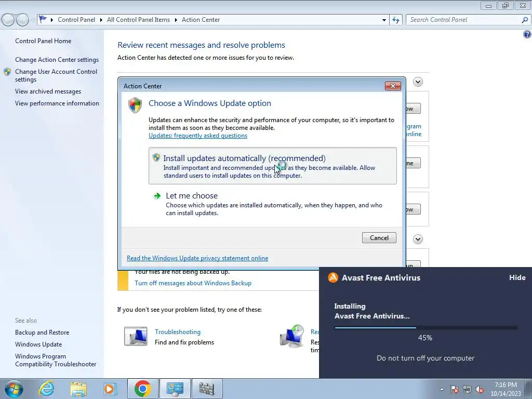Viewport: 532px width, 399px height.
Task: Click the shield icon in dialog header
Action: [x=135, y=105]
